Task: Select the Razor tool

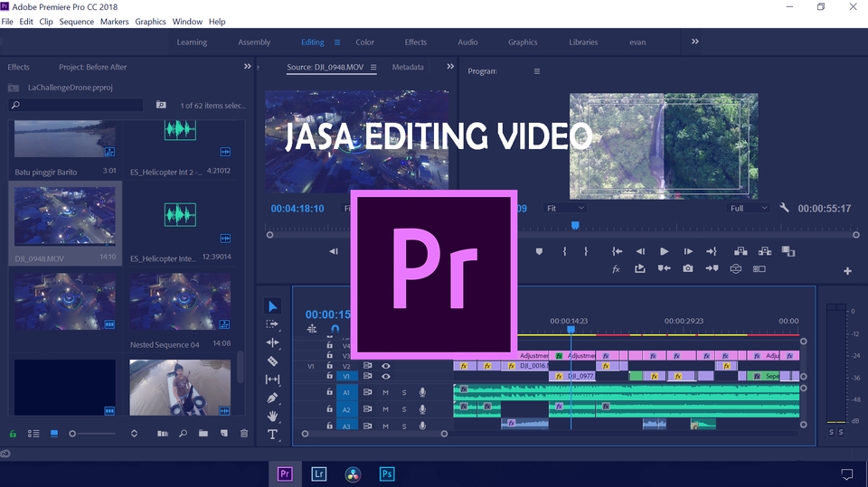Action: point(272,361)
